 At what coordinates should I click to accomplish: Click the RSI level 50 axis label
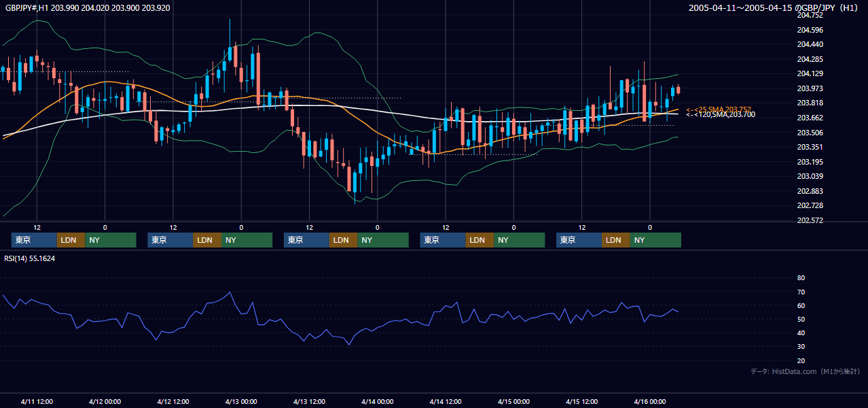pyautogui.click(x=801, y=319)
